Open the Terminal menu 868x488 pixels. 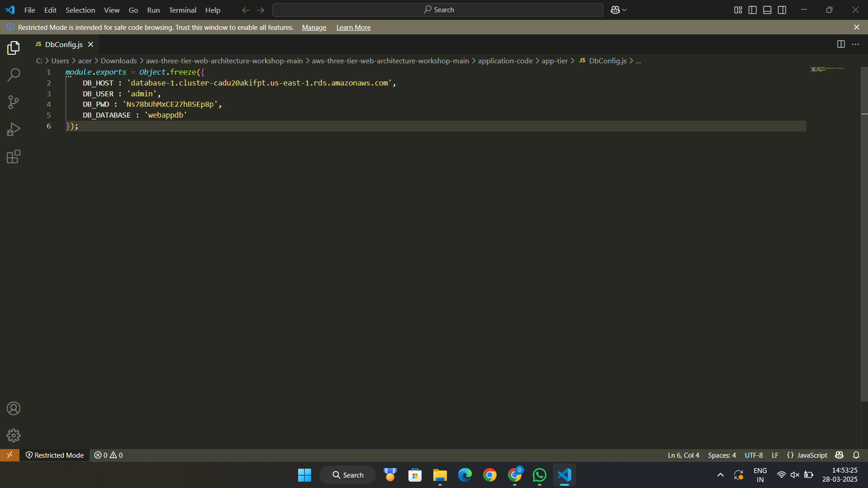[x=182, y=10]
